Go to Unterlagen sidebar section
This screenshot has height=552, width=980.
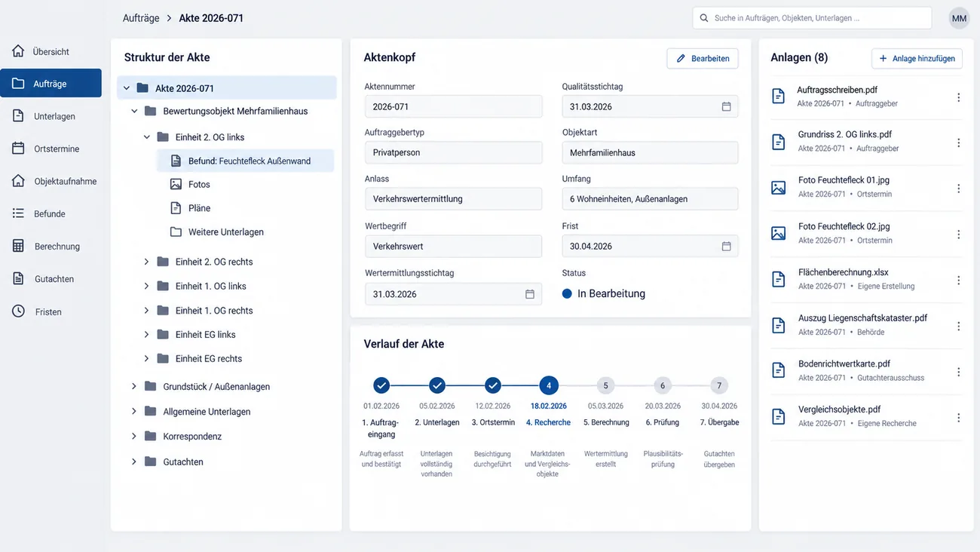click(51, 116)
